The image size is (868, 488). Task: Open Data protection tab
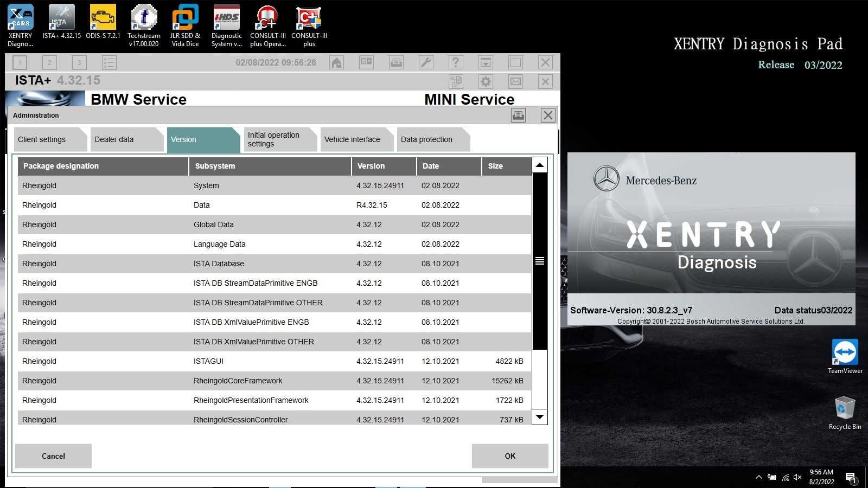[433, 139]
